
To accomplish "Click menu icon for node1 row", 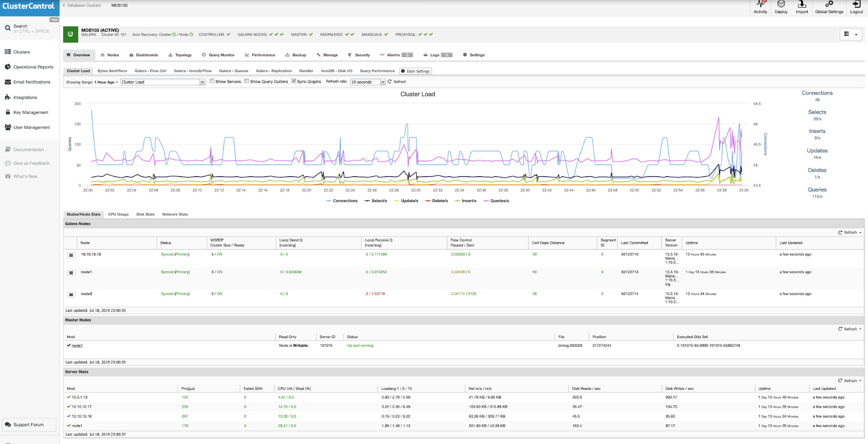I will [x=71, y=273].
